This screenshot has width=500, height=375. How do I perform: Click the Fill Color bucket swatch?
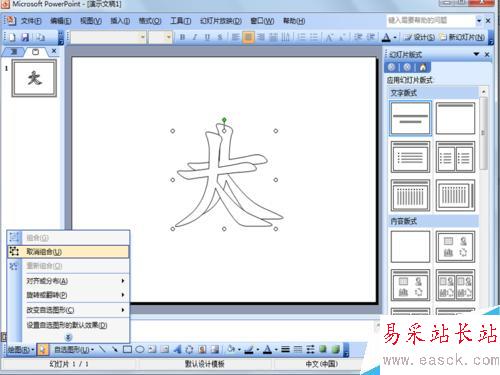(x=232, y=349)
